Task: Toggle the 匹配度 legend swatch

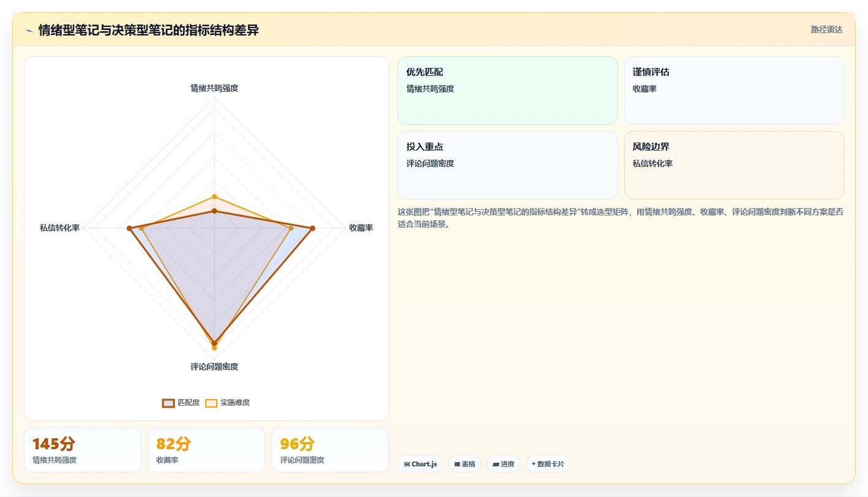Action: (168, 403)
